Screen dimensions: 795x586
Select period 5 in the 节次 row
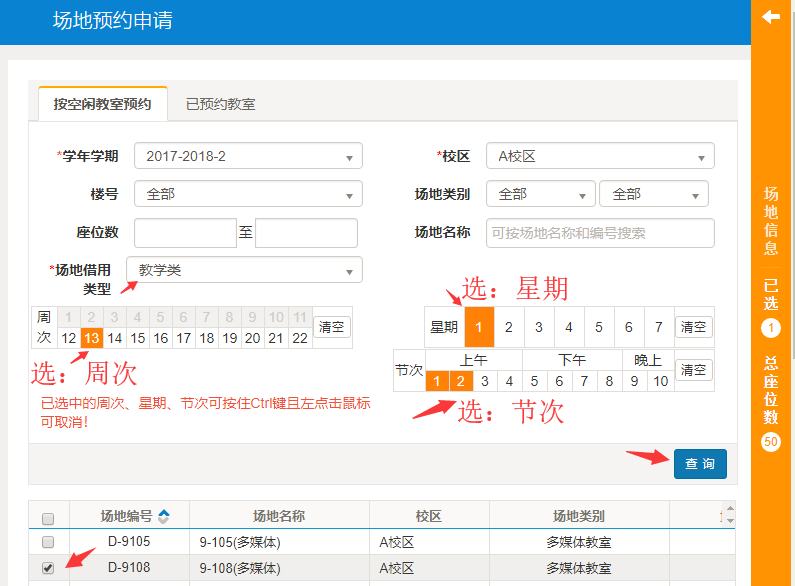[535, 381]
